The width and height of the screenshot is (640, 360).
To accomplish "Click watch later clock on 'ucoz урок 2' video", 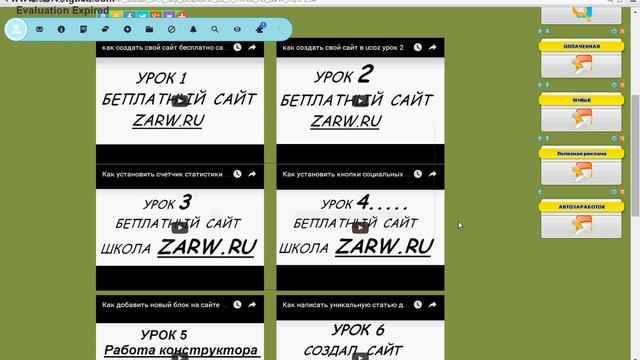I will point(418,47).
